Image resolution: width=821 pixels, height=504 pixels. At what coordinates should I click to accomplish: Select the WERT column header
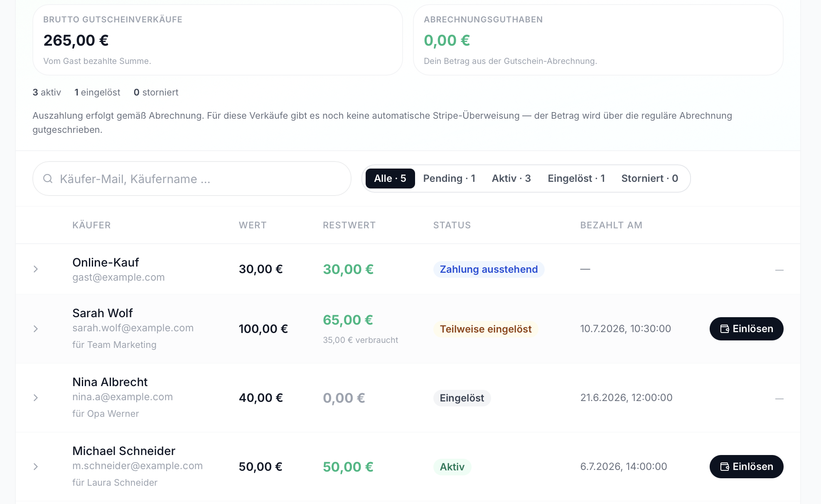tap(253, 225)
